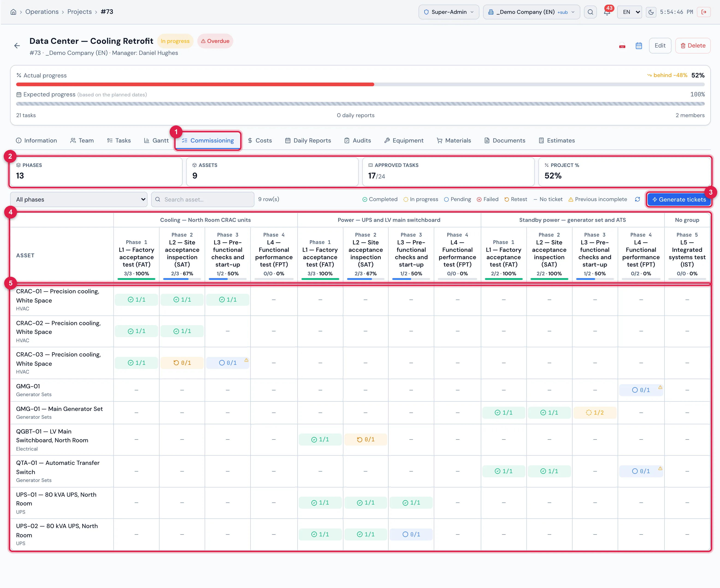Switch to the Information tab

coord(36,141)
